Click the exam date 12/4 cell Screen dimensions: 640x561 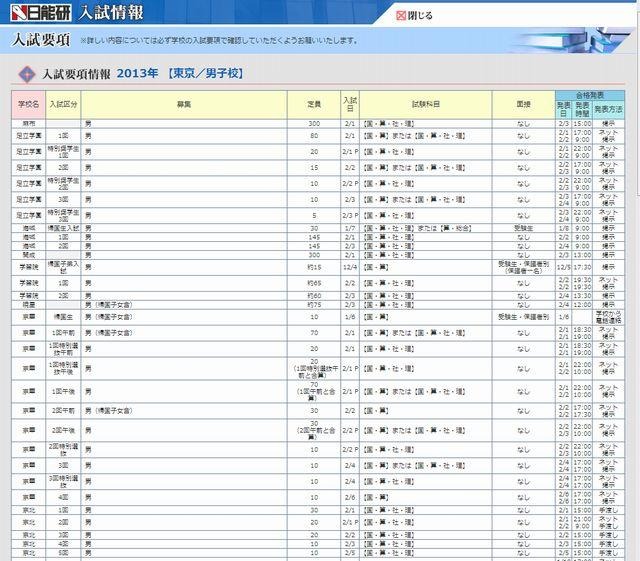click(x=350, y=267)
